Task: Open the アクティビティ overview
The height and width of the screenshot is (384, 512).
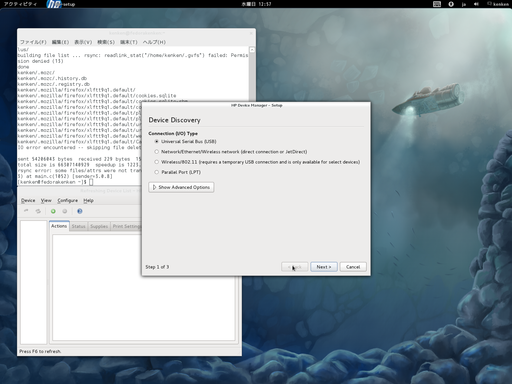Action: tap(20, 4)
